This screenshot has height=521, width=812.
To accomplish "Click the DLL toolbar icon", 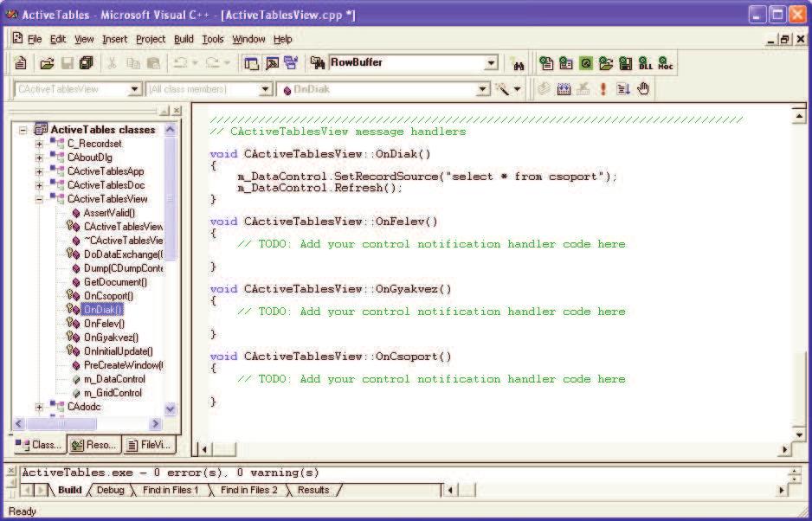I will click(x=646, y=63).
